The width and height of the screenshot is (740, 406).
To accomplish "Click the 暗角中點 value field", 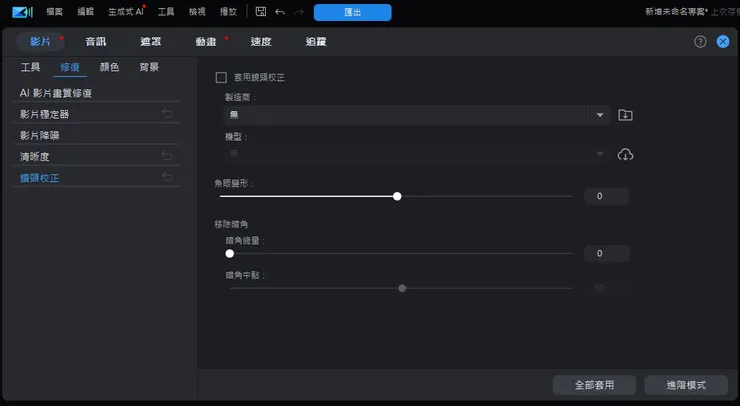I will (x=606, y=288).
